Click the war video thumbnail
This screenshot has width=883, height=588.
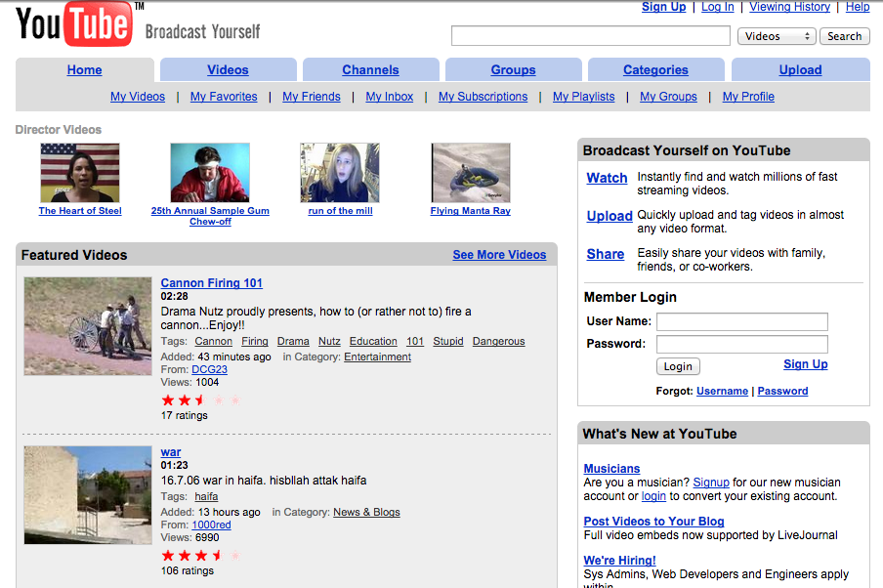[x=88, y=495]
